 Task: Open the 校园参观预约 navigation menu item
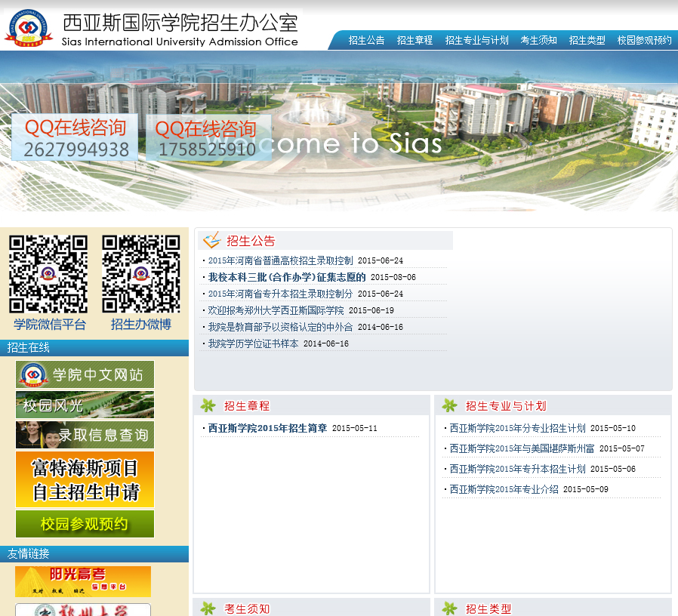[644, 41]
